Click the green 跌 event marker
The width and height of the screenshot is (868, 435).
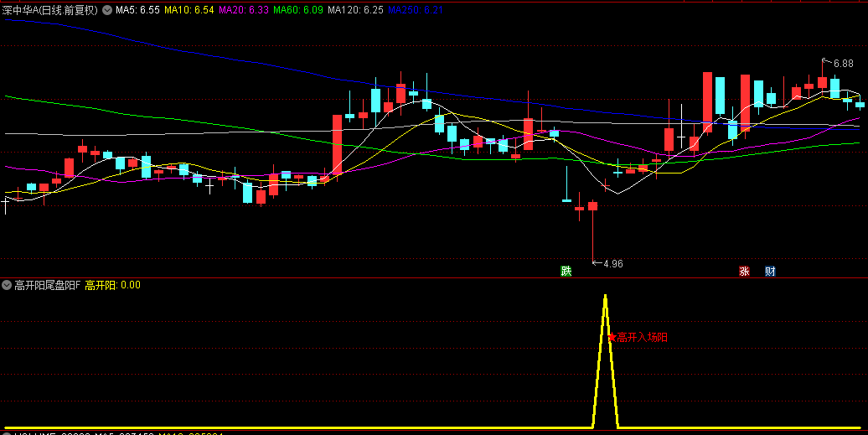pos(566,271)
